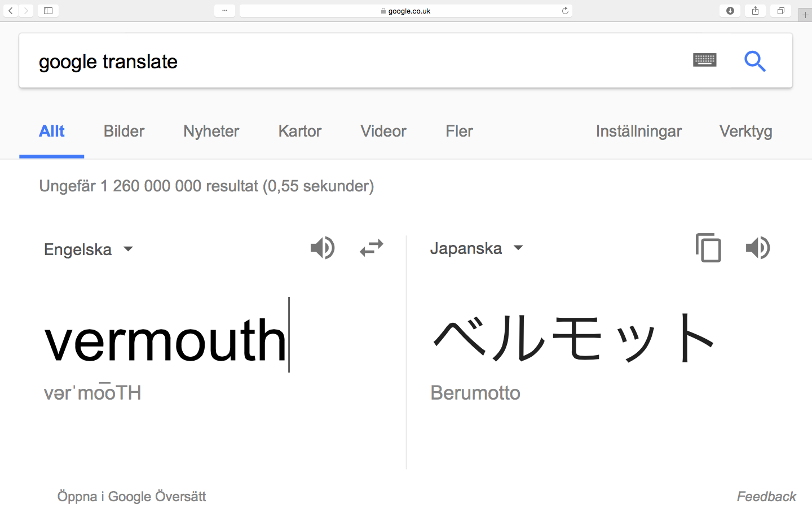Click the vermouth source text field

click(166, 340)
